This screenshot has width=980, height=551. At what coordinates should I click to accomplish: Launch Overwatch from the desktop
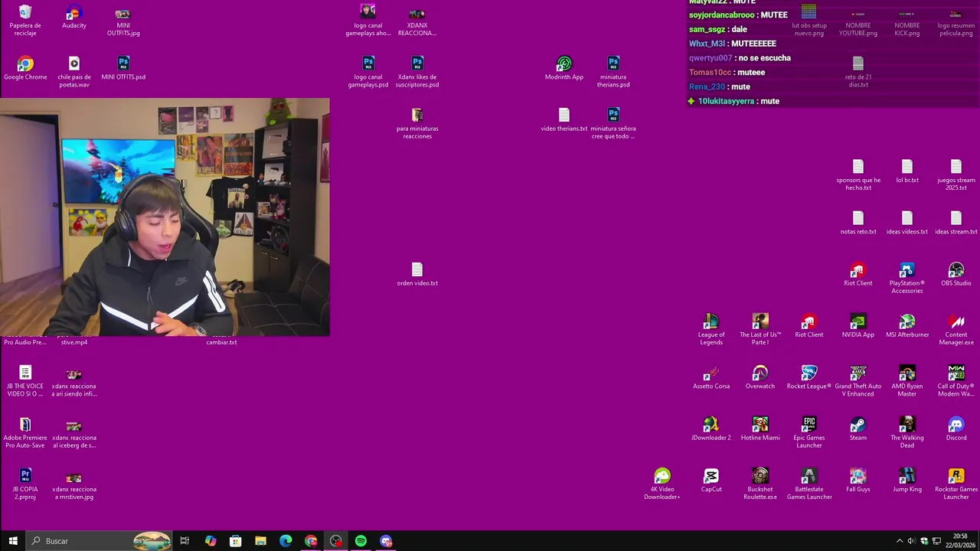(x=760, y=377)
